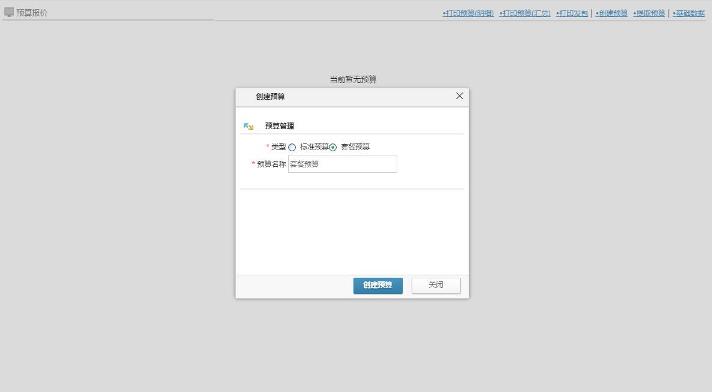
Task: Open the 打印预算(明细) link at top right
Action: [468, 13]
